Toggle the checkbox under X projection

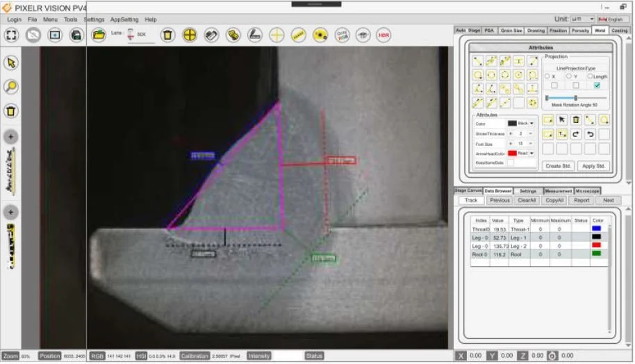click(554, 85)
